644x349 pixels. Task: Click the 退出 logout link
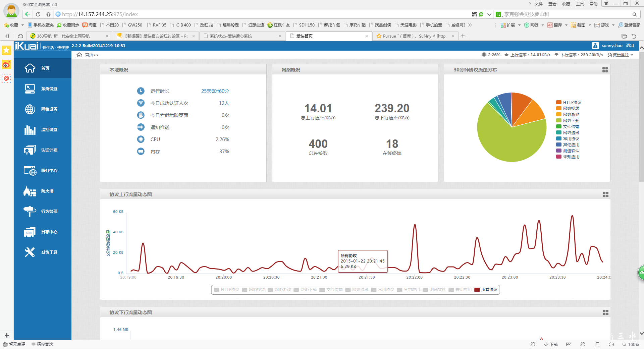(630, 46)
